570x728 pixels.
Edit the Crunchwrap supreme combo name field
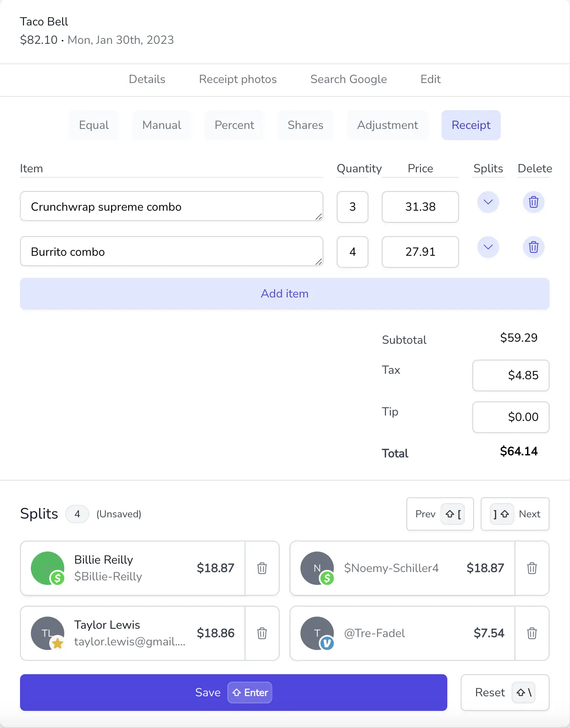point(172,207)
